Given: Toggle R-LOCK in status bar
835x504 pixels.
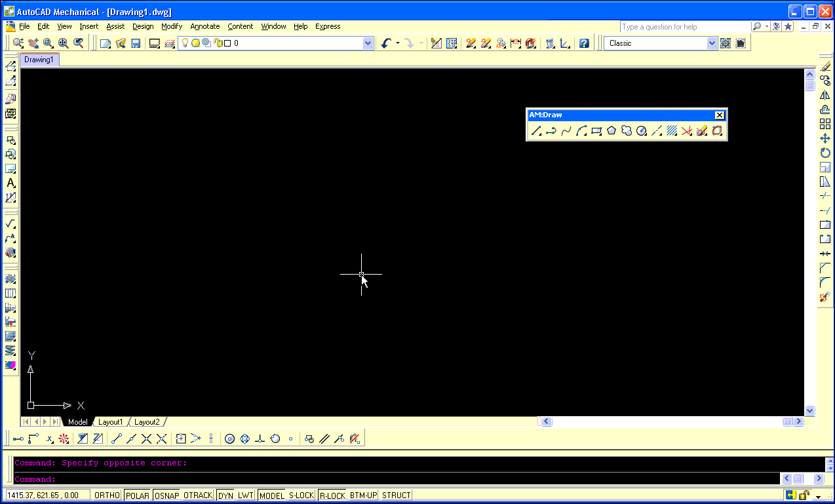Looking at the screenshot, I should pos(332,495).
